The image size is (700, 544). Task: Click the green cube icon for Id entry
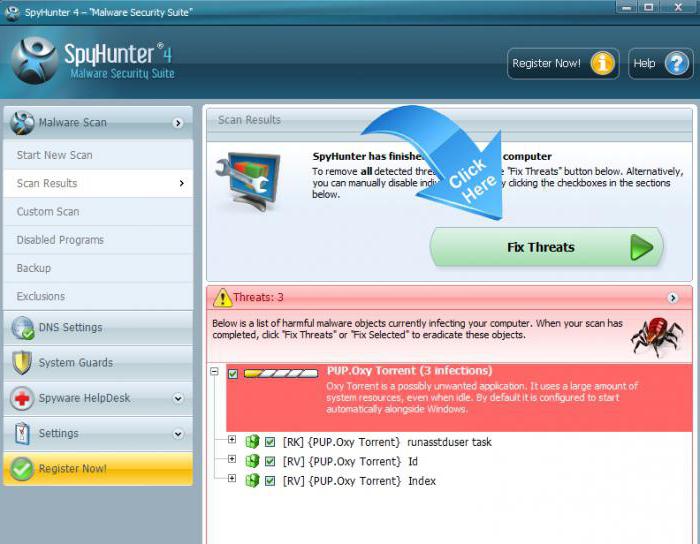pyautogui.click(x=252, y=461)
